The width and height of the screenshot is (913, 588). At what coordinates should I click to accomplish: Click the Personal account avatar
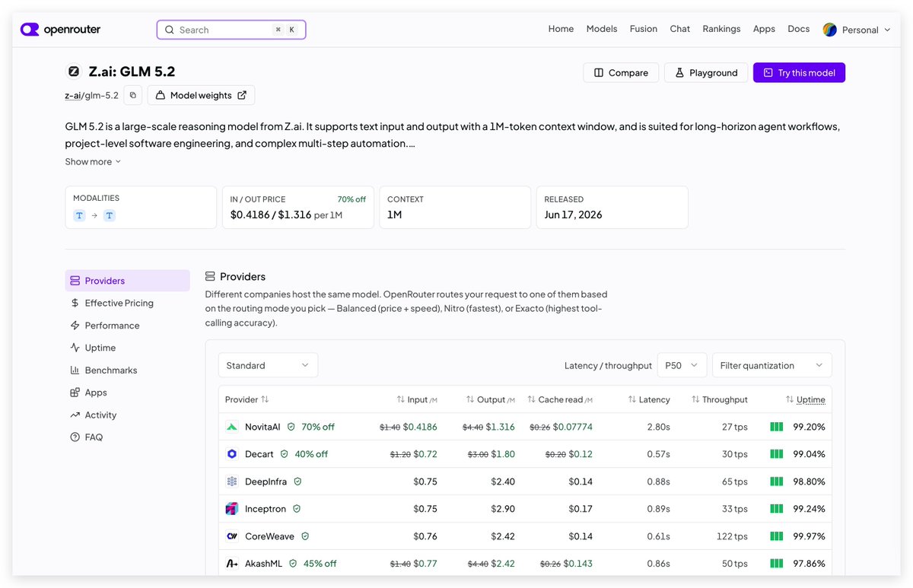(x=829, y=30)
